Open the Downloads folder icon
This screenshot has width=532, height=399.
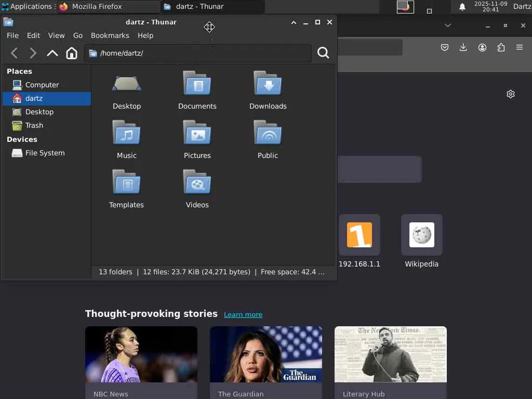pos(268,84)
